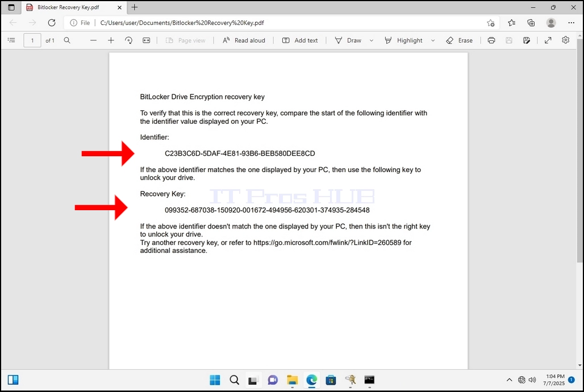Image resolution: width=584 pixels, height=392 pixels.
Task: Click the page number input box
Action: pyautogui.click(x=32, y=40)
